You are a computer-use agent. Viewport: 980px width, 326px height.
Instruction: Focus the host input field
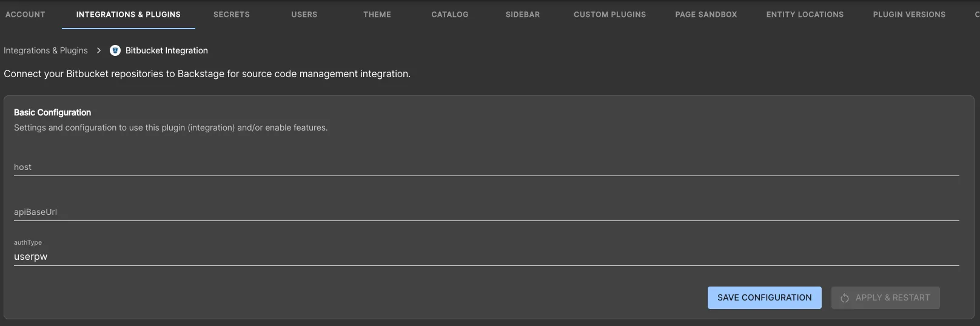486,167
